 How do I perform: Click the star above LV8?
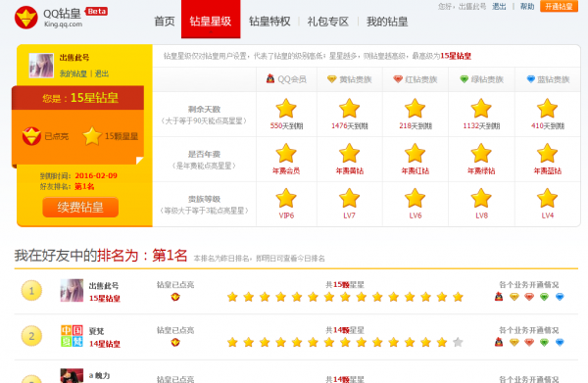(x=481, y=198)
